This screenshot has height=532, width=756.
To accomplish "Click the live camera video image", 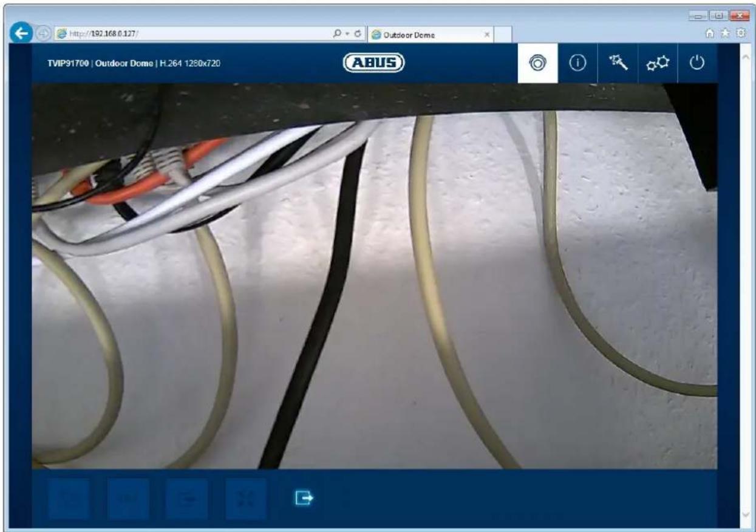I will point(374,276).
